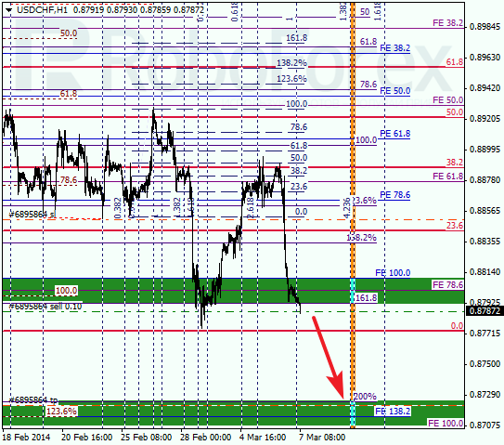
Task: Click the 0.89845 price scale value
Action: pyautogui.click(x=485, y=27)
